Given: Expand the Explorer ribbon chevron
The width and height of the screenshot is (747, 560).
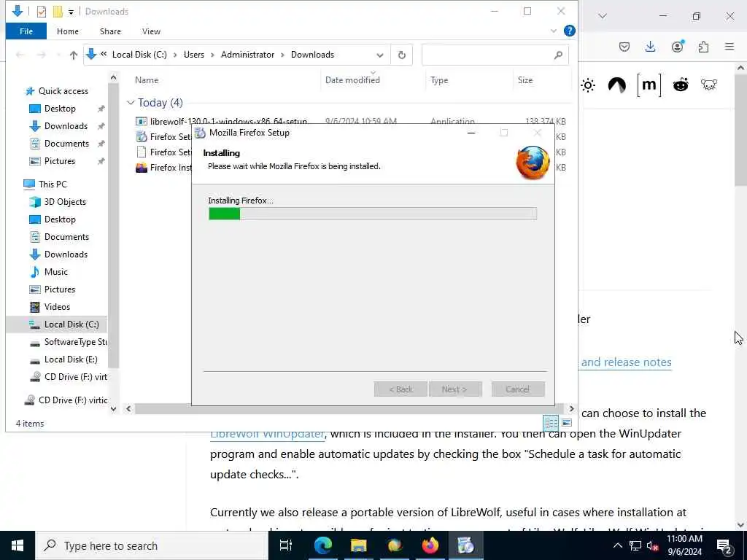Looking at the screenshot, I should [x=553, y=31].
